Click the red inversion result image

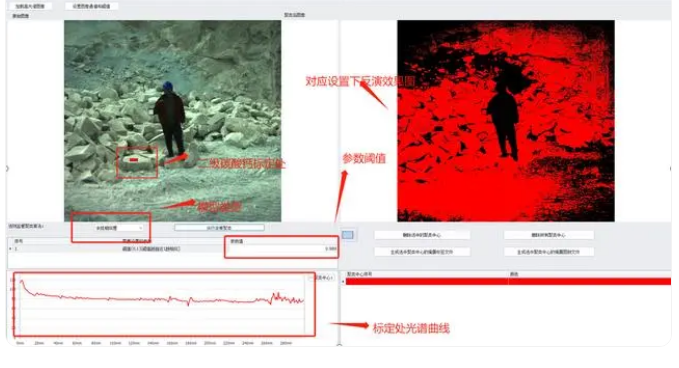pos(506,121)
